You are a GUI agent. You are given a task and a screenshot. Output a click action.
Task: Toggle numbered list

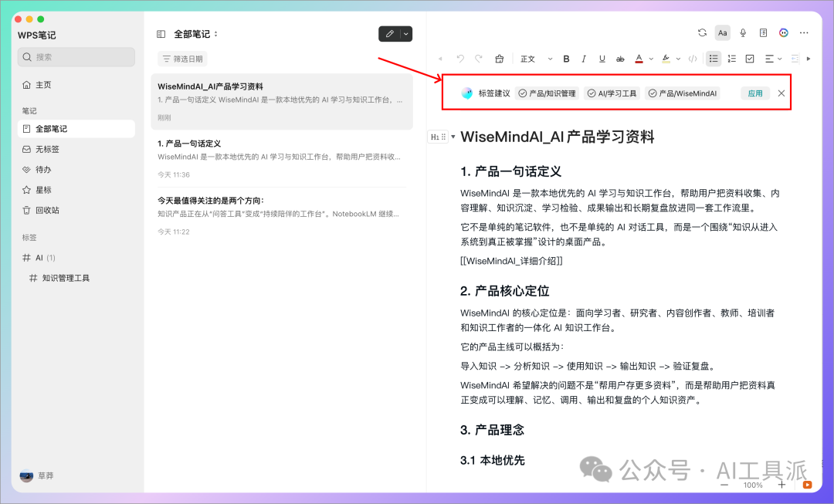[x=732, y=59]
